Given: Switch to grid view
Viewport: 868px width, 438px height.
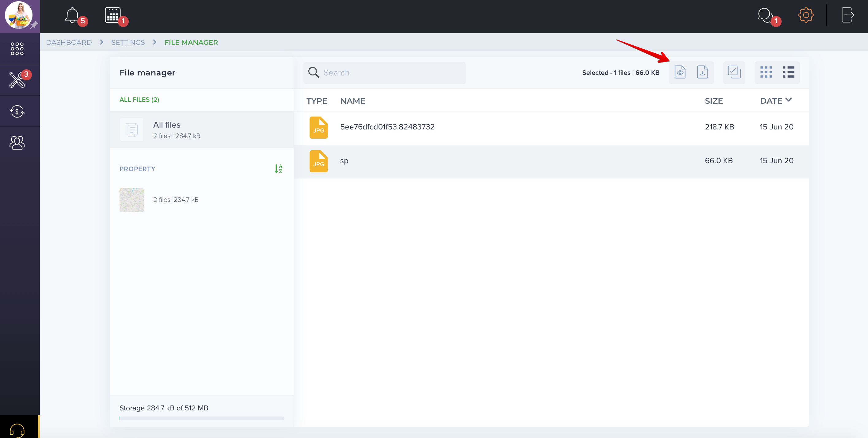Looking at the screenshot, I should [x=766, y=72].
